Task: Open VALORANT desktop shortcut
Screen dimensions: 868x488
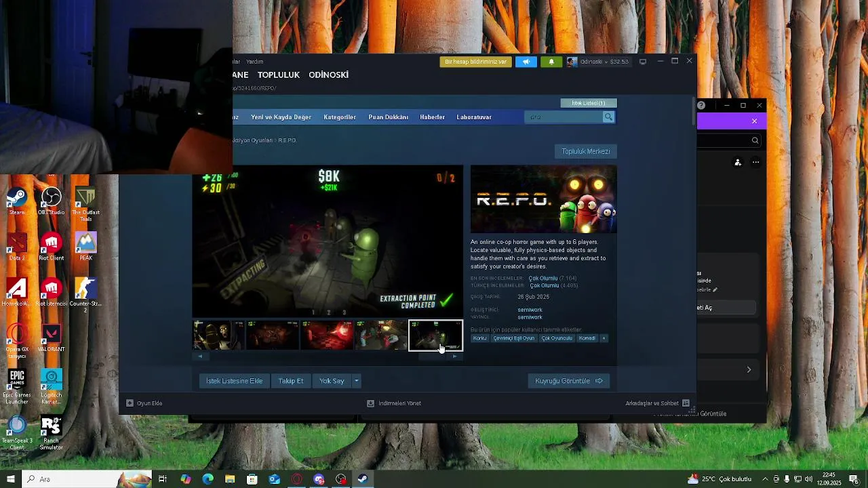Action: [51, 338]
